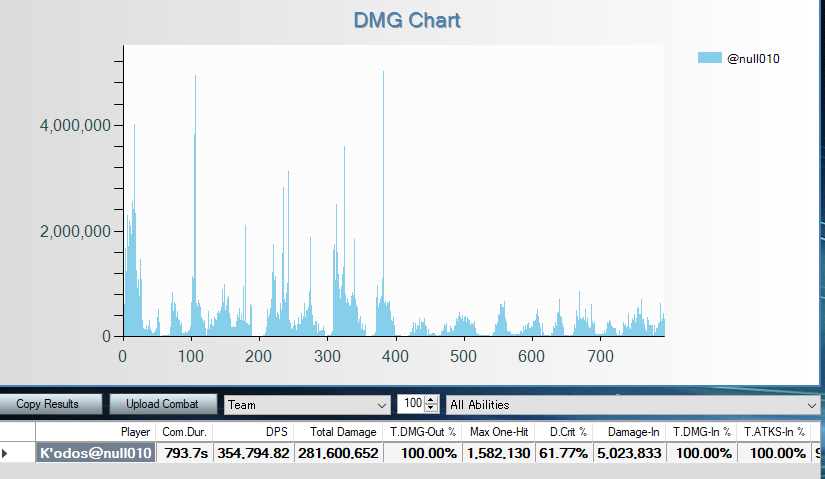The height and width of the screenshot is (479, 825).
Task: Sort by the Com.Dur. column header
Action: coord(184,432)
